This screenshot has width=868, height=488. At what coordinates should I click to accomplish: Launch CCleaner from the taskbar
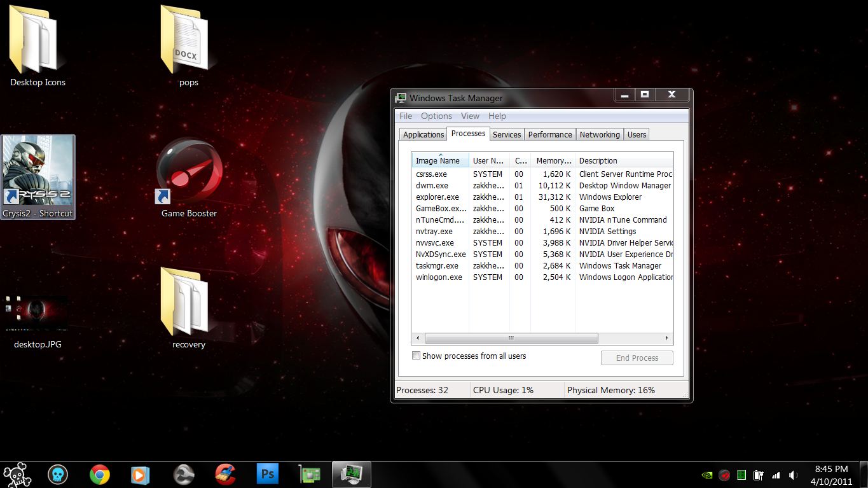pos(225,475)
